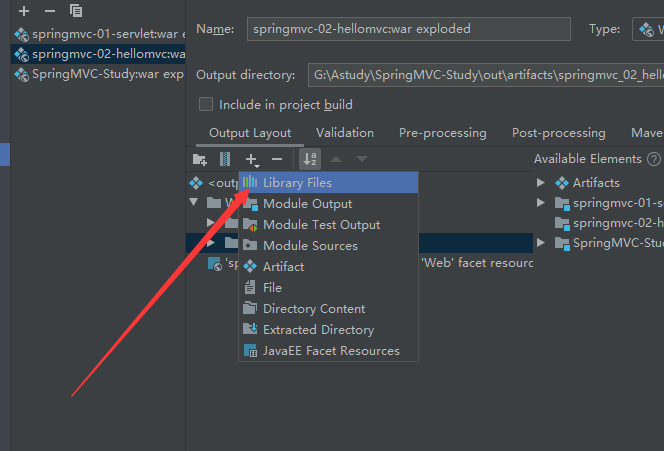Choose Library Files from popup menu

pyautogui.click(x=329, y=183)
